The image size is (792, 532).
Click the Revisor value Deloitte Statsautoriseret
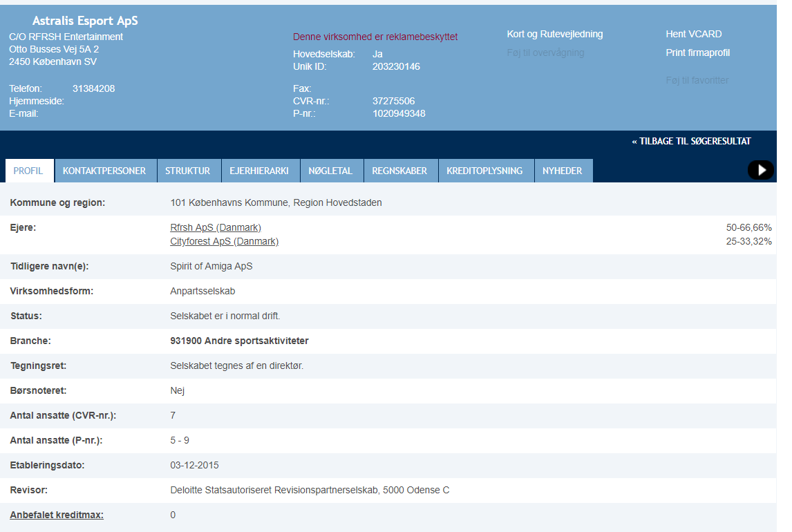[310, 490]
